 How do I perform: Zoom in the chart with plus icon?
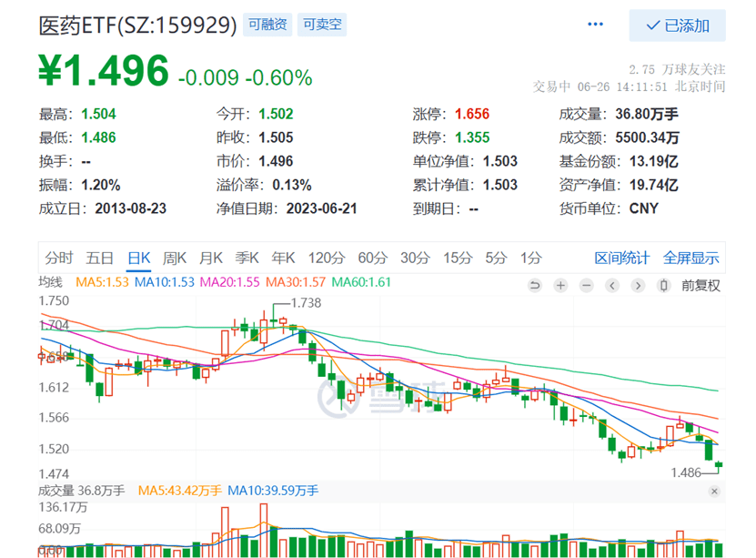pos(560,286)
